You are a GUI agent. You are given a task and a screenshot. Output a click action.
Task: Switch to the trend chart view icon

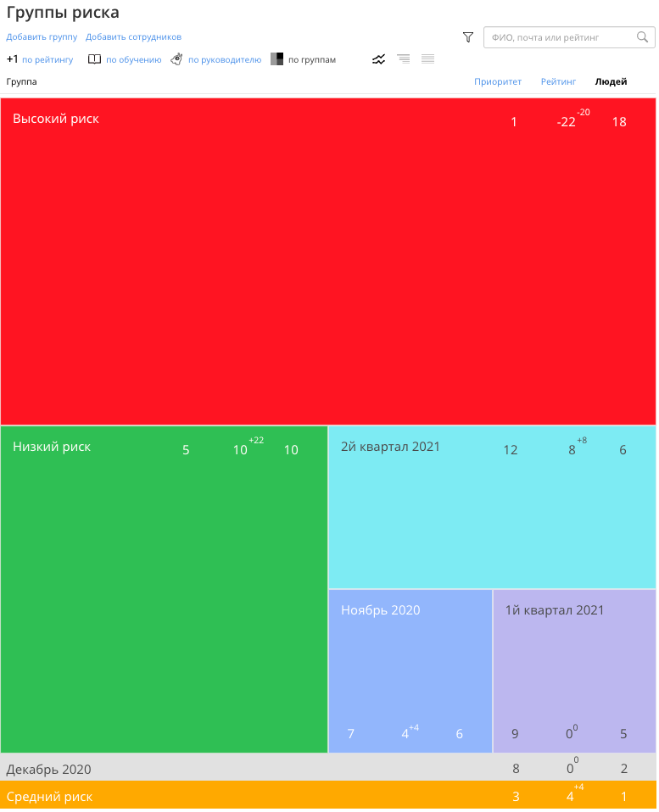[x=379, y=59]
